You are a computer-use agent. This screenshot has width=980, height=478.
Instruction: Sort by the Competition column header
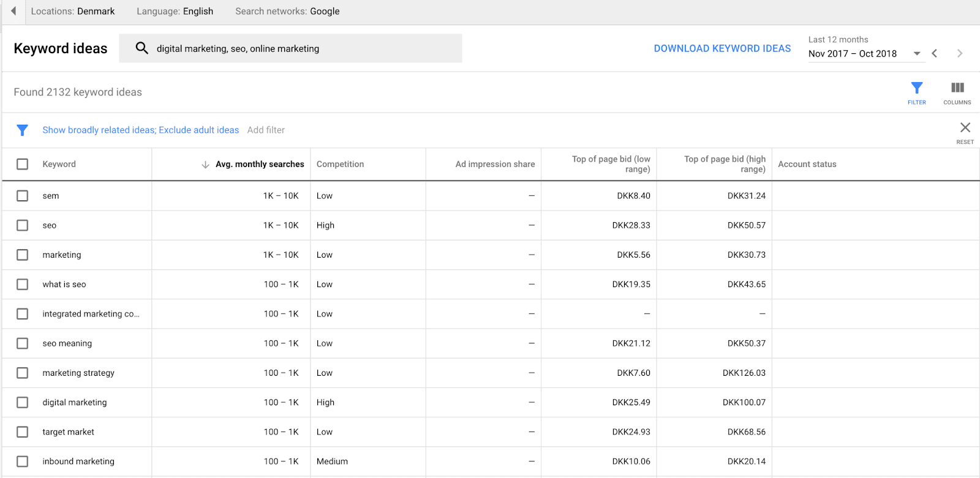click(340, 164)
